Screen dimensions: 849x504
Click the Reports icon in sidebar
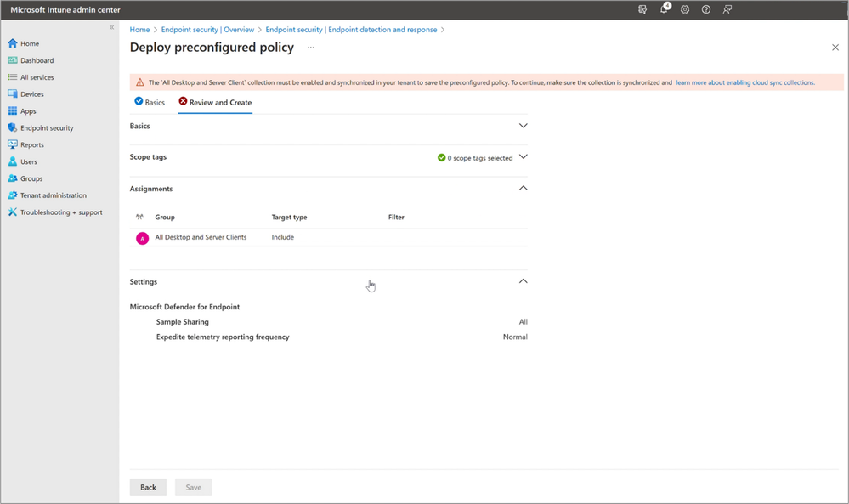pos(13,144)
